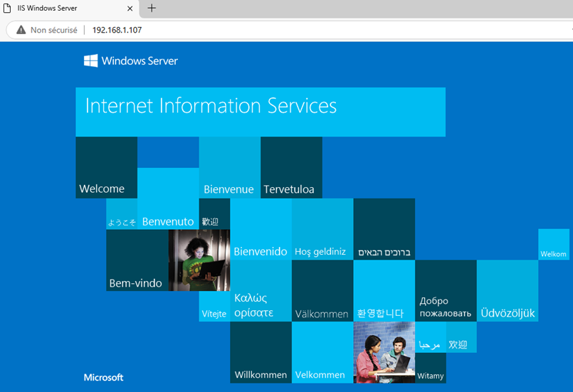This screenshot has width=573, height=392.
Task: Click the Hebrew ברוכים הבאים tile
Action: pos(384,229)
